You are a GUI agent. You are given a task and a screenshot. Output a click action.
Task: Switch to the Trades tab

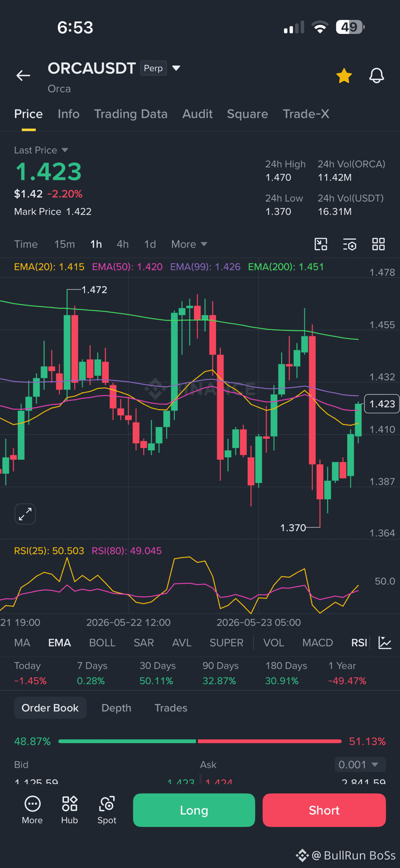[x=171, y=708]
